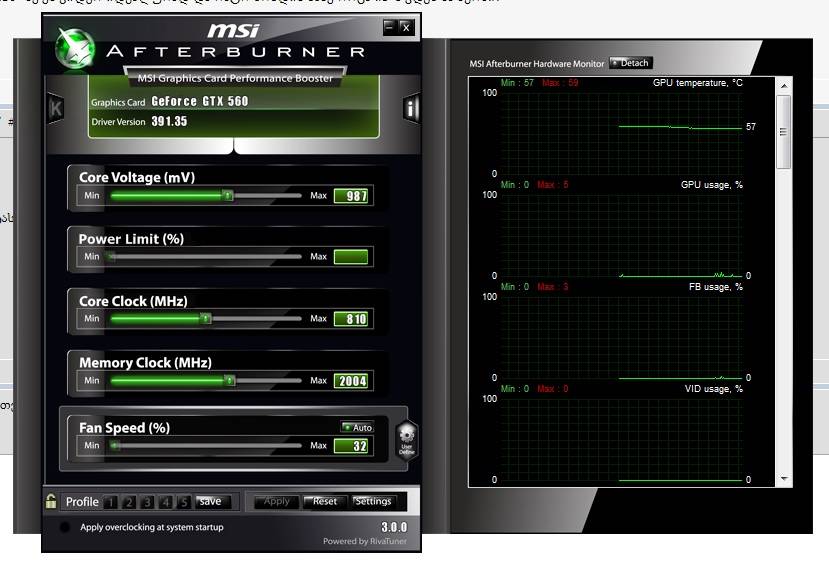Open the information i side button

coord(411,108)
